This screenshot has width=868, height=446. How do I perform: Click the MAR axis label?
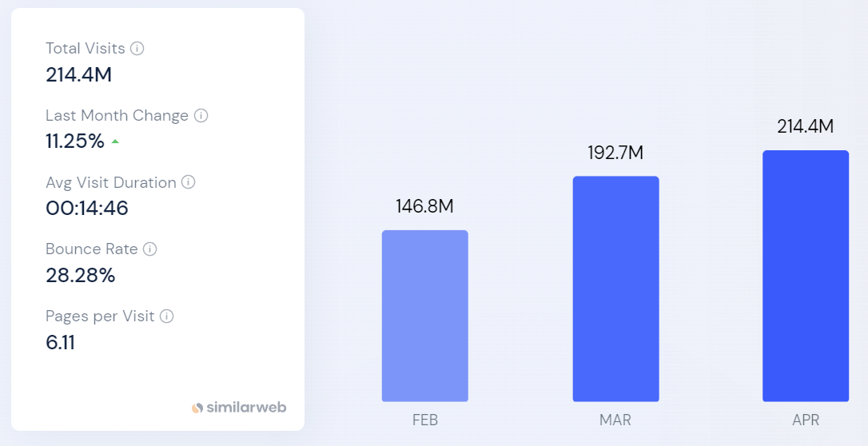[x=615, y=420]
